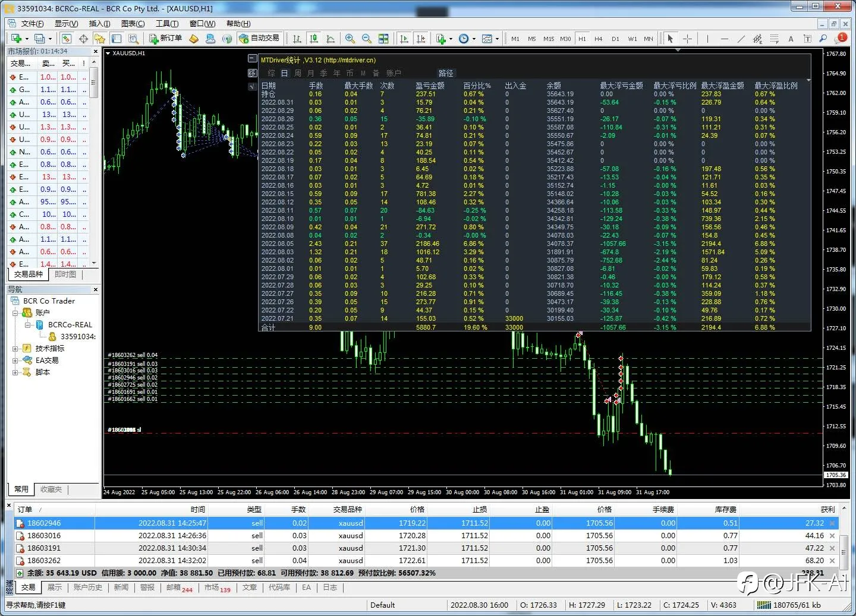Select the text label tool
The height and width of the screenshot is (616, 856).
807,39
